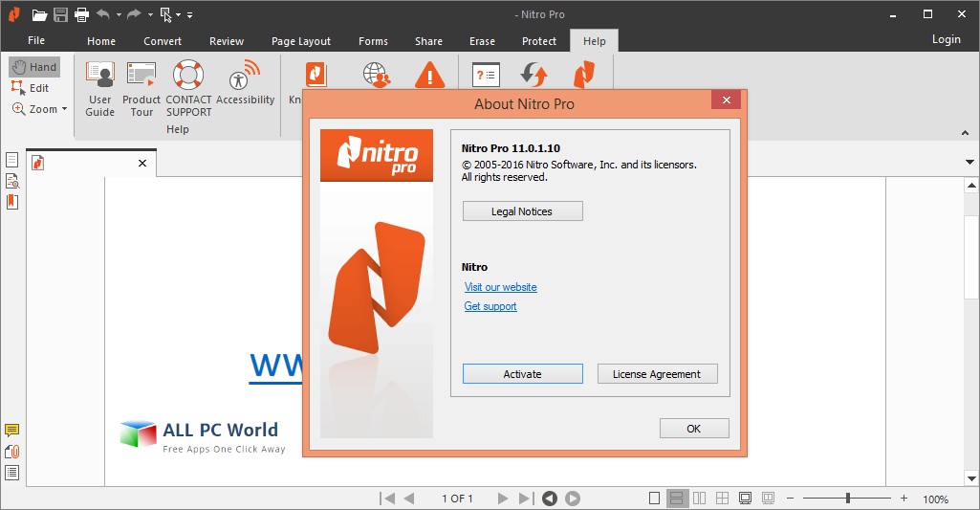Open a file with the folder icon
This screenshot has width=980, height=510.
(39, 15)
